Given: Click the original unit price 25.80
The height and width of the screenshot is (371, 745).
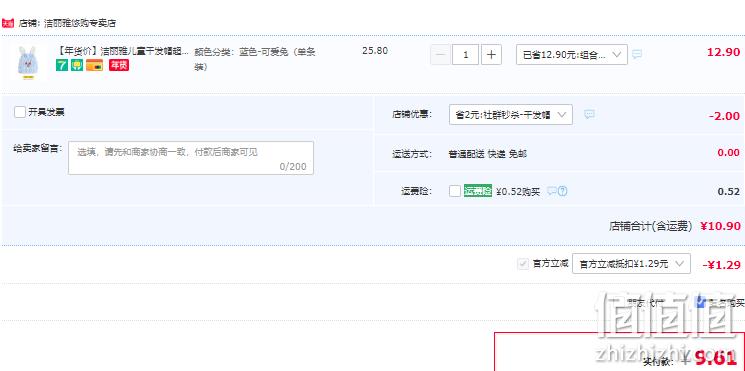Looking at the screenshot, I should [375, 51].
